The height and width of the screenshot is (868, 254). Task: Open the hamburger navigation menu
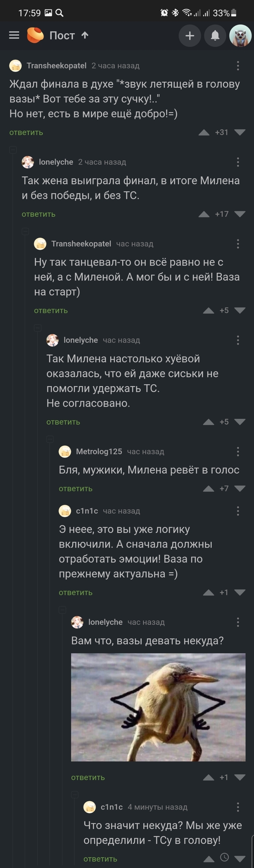(13, 36)
